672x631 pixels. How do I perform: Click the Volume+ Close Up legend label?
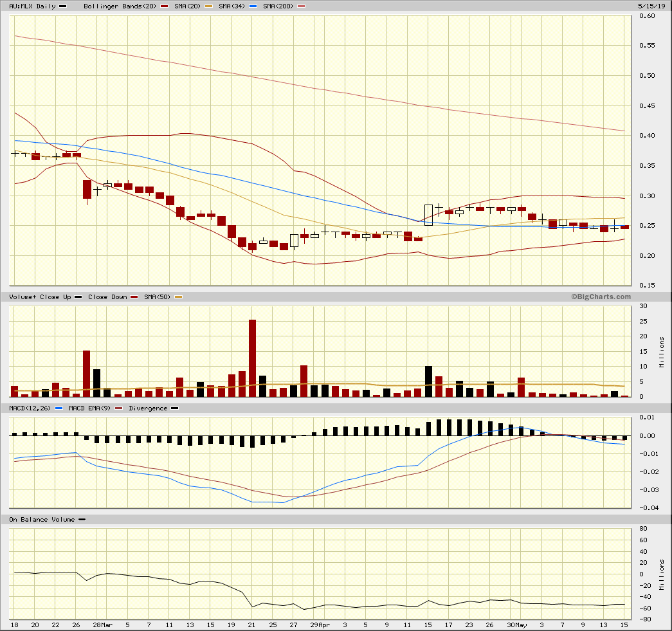pos(41,297)
